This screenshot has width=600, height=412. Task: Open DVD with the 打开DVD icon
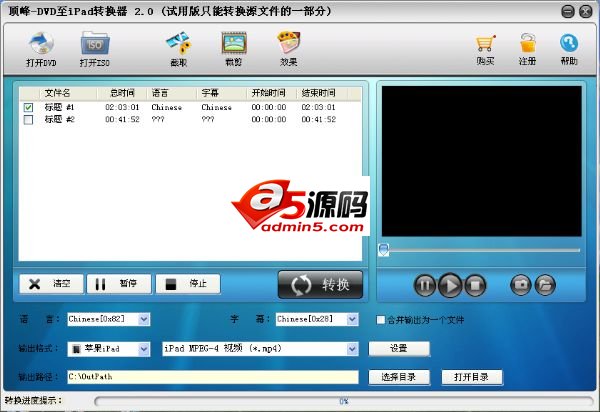41,50
